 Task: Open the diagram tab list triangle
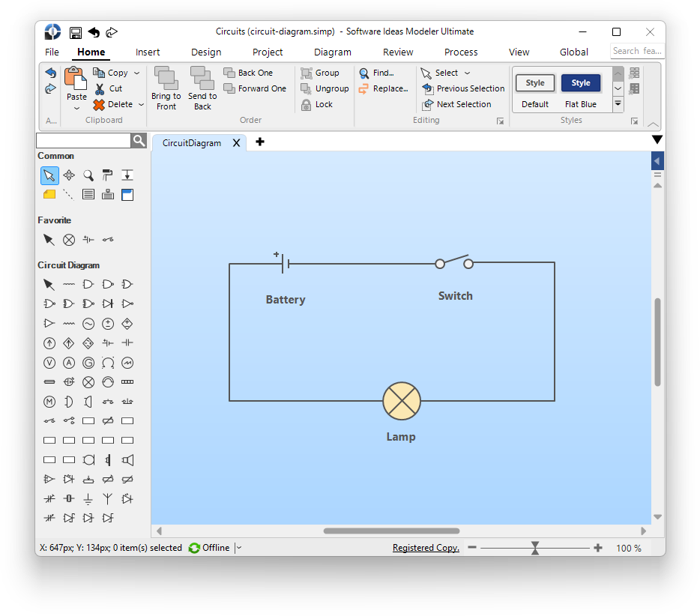pos(657,139)
